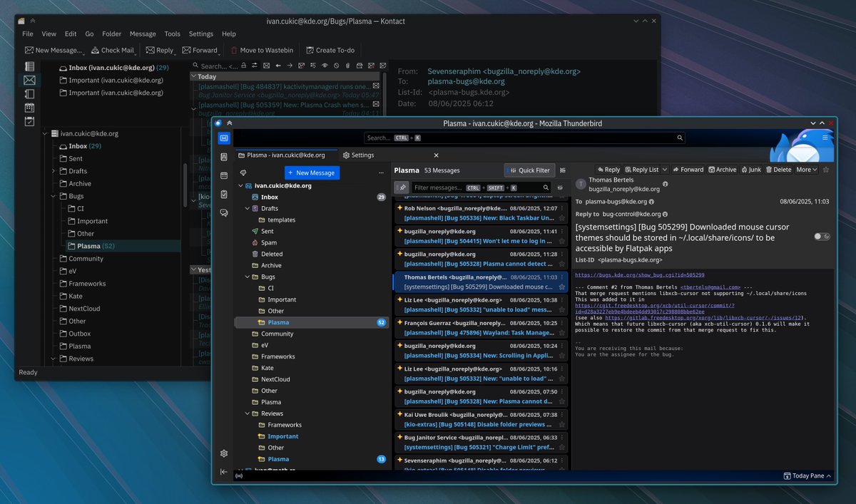Expand Drafts folder in Kontact tree
856x504 pixels.
[53, 171]
